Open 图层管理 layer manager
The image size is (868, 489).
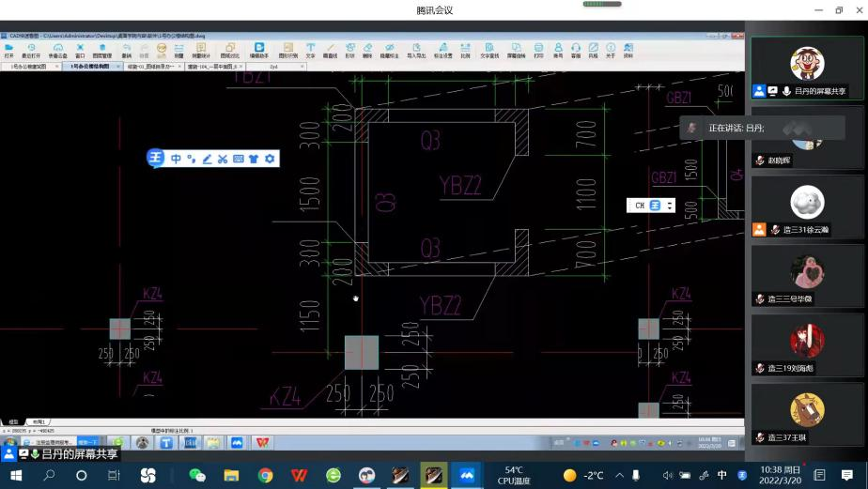click(102, 51)
